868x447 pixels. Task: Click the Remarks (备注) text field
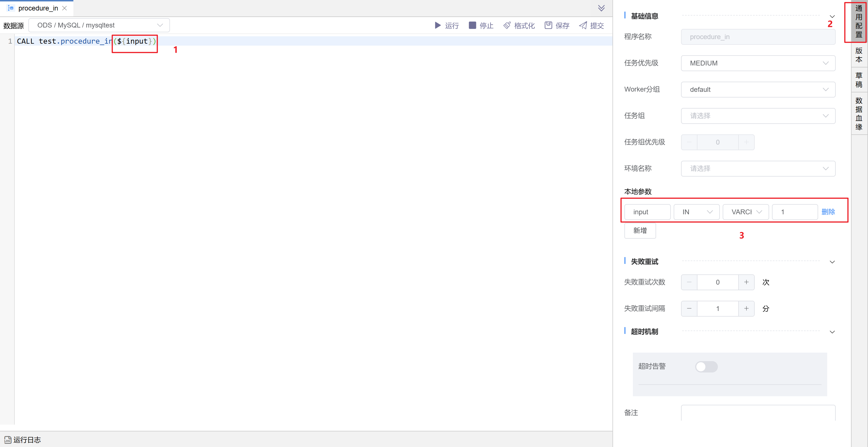758,413
